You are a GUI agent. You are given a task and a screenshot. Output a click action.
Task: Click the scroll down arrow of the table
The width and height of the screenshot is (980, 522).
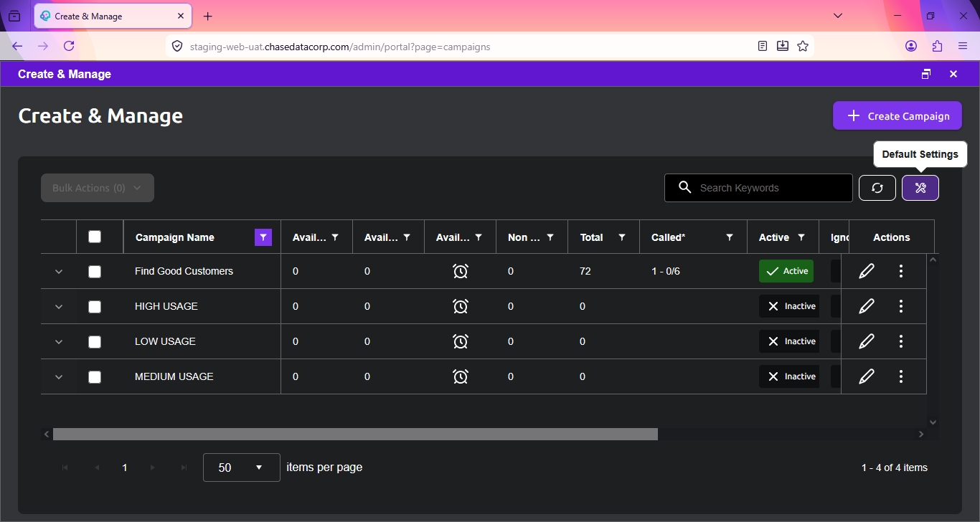pyautogui.click(x=933, y=422)
